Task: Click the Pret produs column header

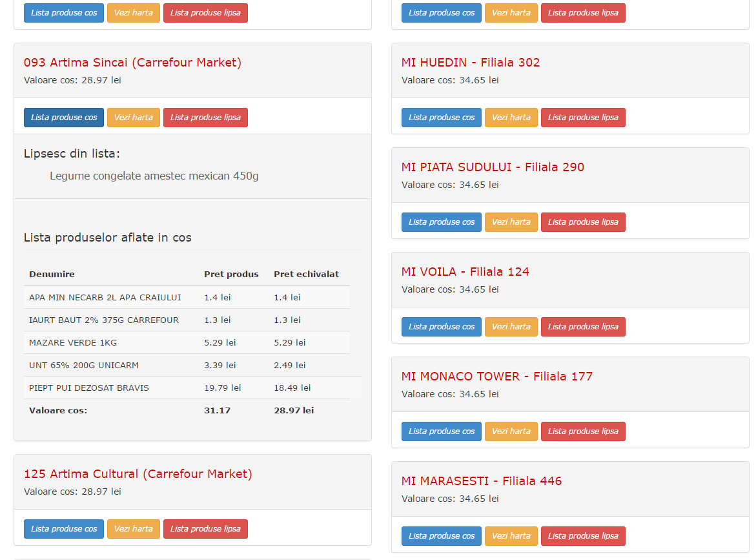Action: 231,274
